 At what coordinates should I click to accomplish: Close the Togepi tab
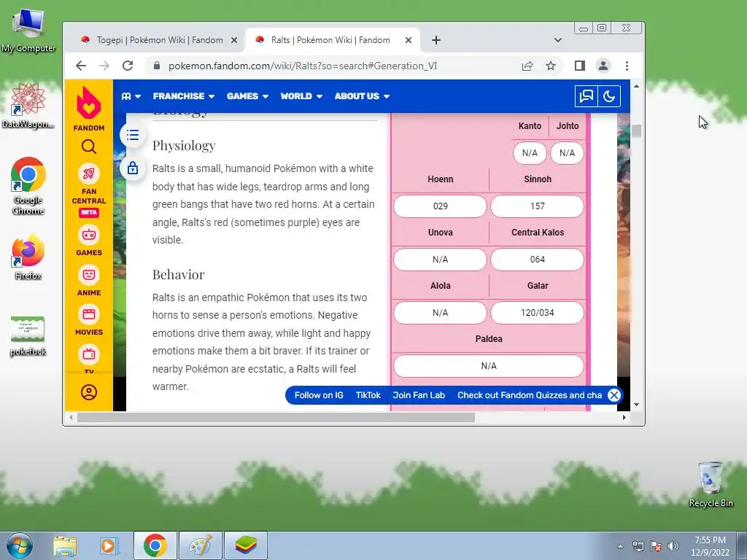click(x=234, y=41)
